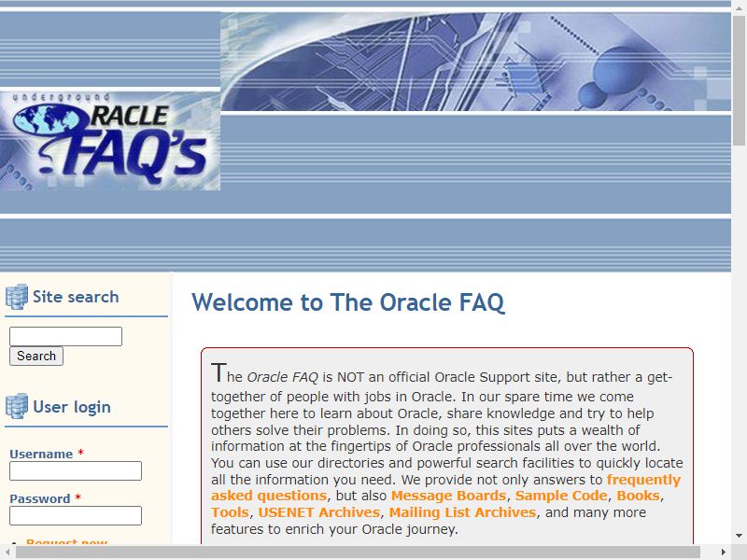The image size is (747, 560).
Task: Open the Tools link
Action: tap(230, 512)
